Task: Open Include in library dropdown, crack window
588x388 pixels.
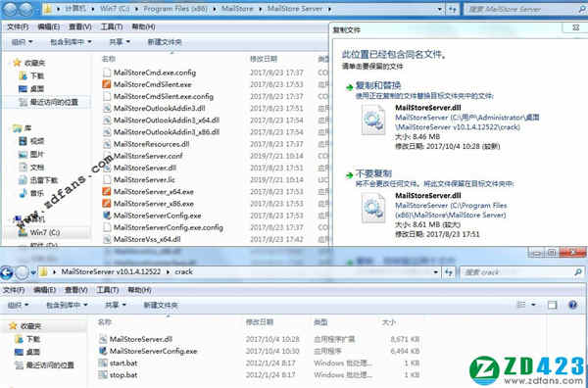Action: click(67, 305)
